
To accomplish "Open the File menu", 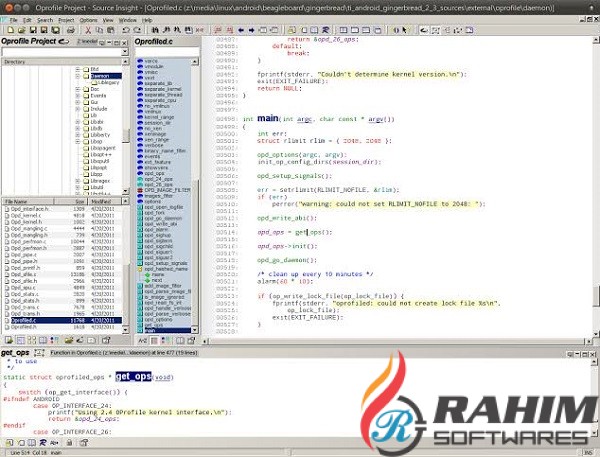I will 13,20.
